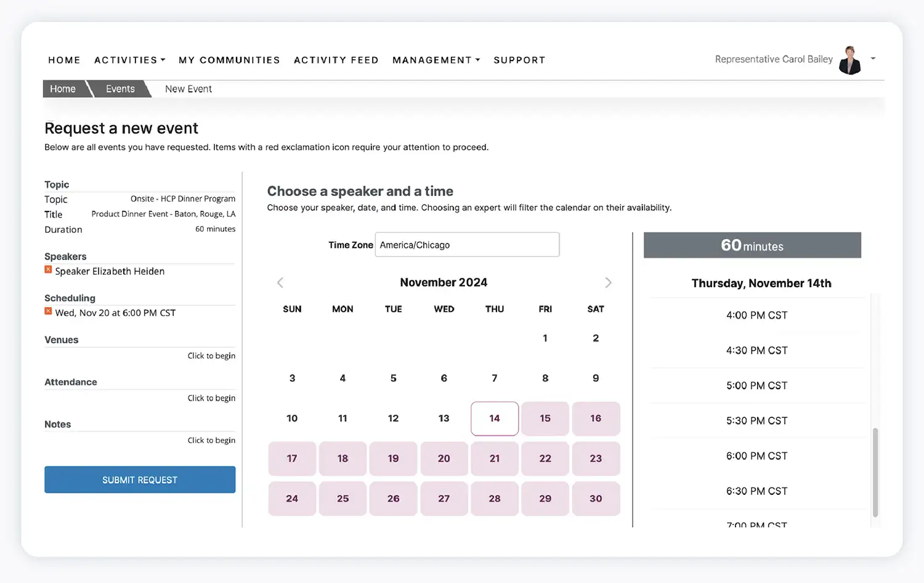Image resolution: width=924 pixels, height=583 pixels.
Task: Open the Support menu item
Action: click(519, 60)
